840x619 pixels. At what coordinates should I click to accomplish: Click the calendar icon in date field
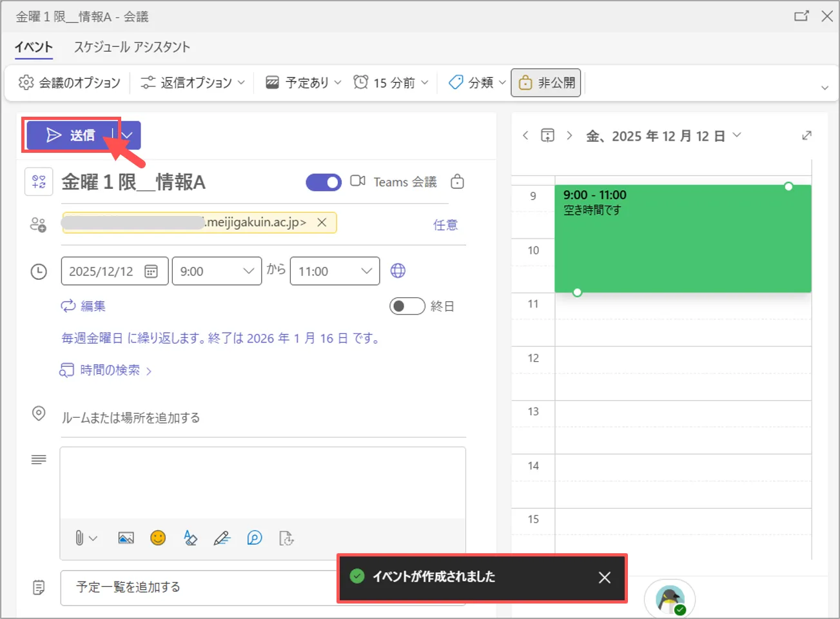point(151,271)
